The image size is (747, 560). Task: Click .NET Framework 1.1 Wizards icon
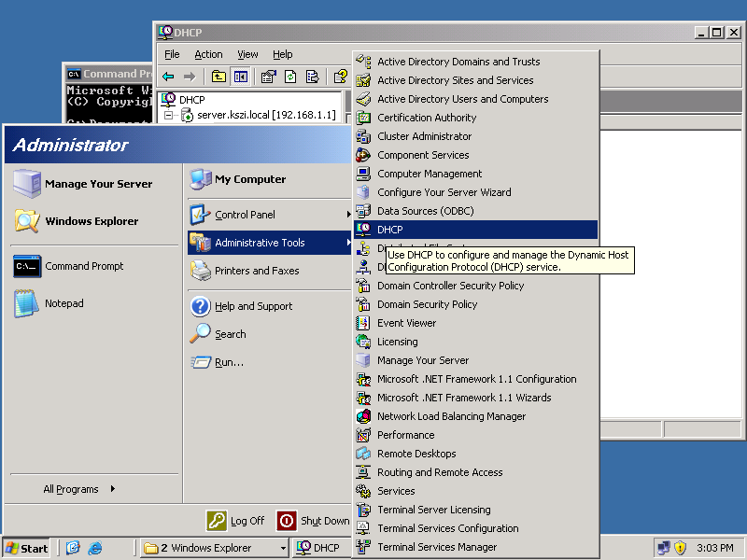click(363, 398)
